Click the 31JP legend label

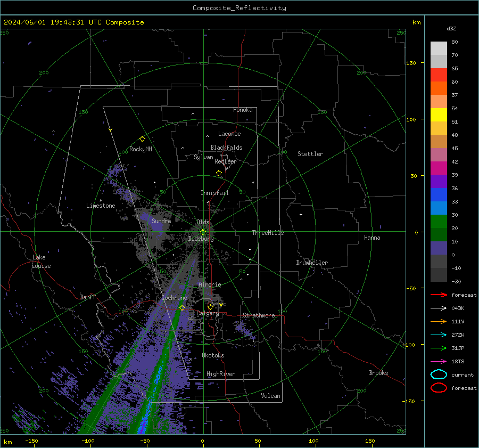click(x=458, y=348)
